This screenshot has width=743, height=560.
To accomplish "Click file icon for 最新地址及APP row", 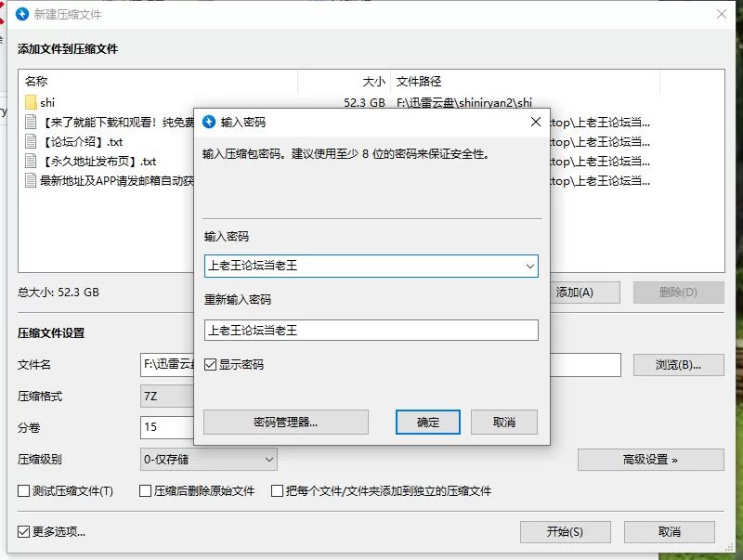I will [x=31, y=180].
